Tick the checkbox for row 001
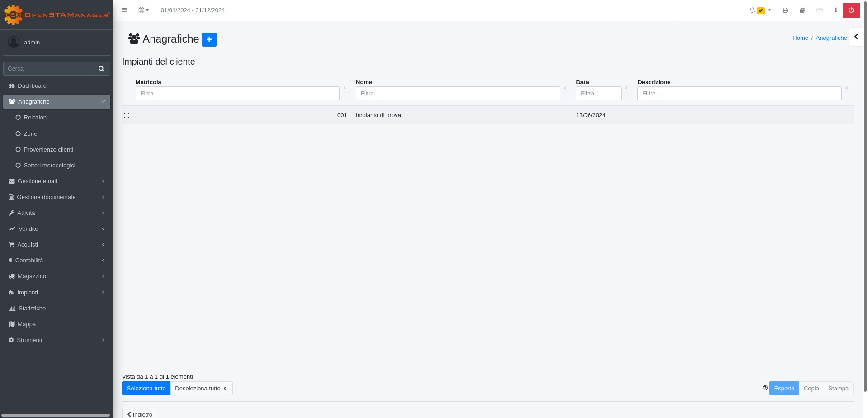868x418 pixels. 127,115
